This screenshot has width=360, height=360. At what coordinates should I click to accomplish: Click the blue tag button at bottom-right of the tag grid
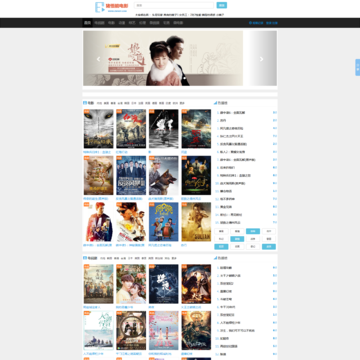[x=269, y=247]
